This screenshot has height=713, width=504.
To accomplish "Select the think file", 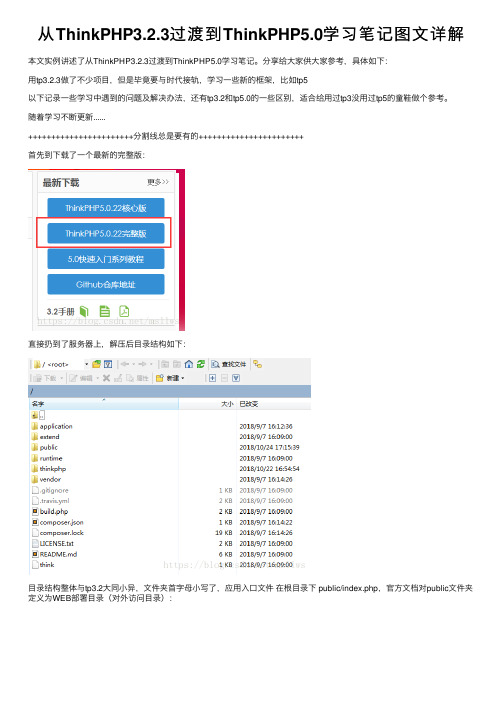I will [43, 564].
